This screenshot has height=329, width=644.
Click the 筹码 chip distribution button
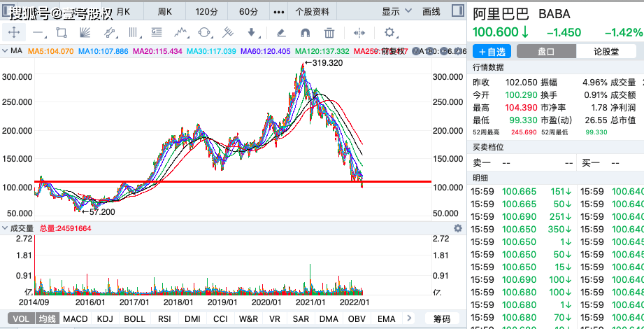[442, 318]
